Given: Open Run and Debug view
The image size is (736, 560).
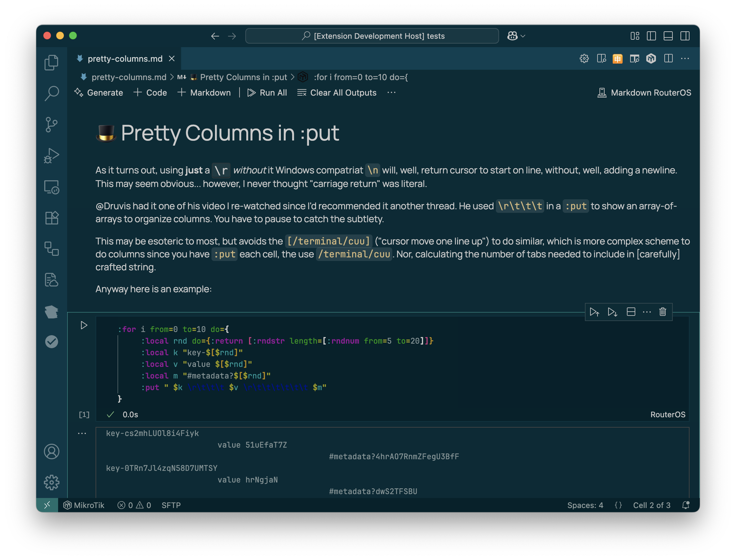Looking at the screenshot, I should coord(51,156).
